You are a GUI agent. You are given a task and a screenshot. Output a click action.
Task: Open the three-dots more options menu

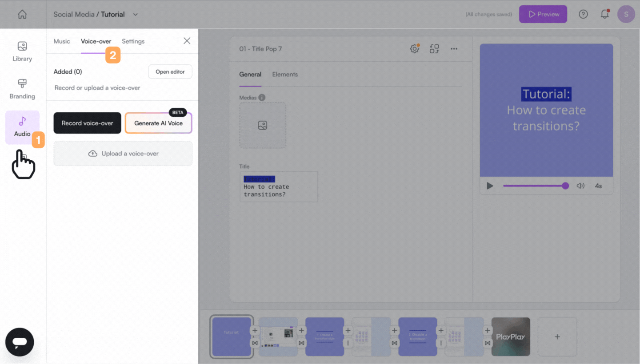pyautogui.click(x=454, y=49)
